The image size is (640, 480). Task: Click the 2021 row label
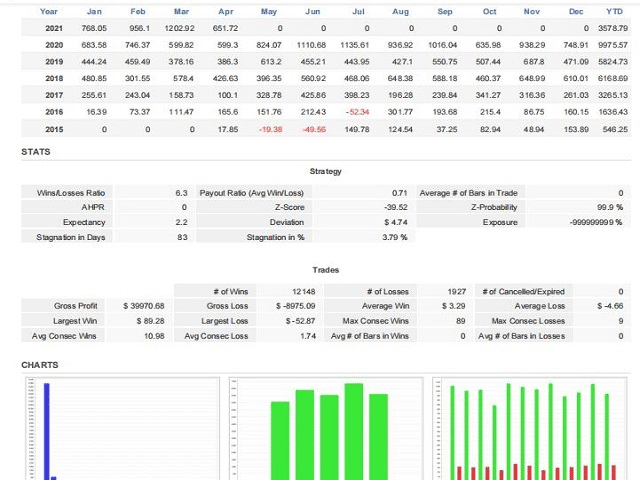[x=54, y=29]
